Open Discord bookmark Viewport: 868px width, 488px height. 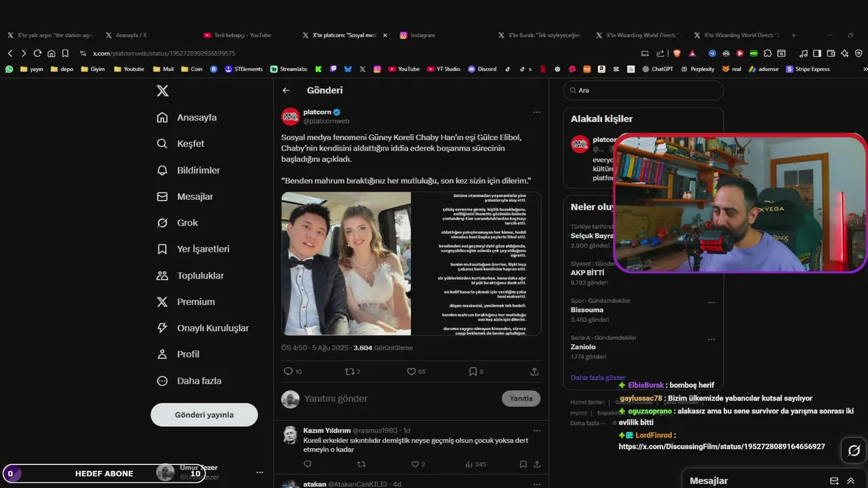point(482,69)
